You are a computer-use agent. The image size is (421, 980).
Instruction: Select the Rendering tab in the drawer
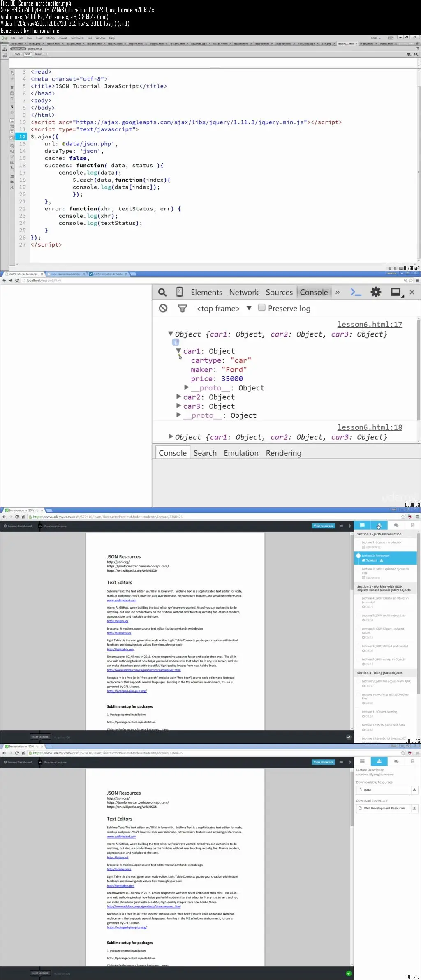point(283,453)
